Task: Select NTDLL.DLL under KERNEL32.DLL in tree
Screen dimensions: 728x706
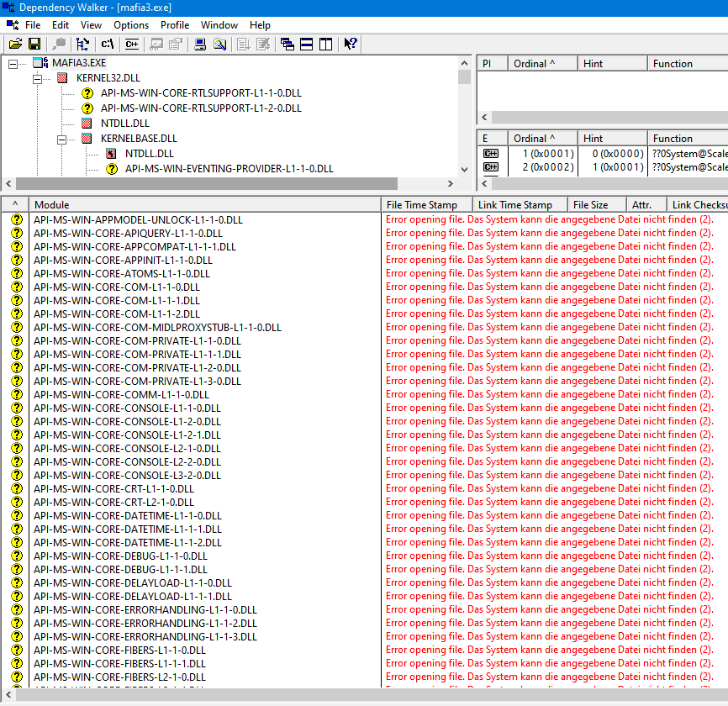Action: (125, 124)
